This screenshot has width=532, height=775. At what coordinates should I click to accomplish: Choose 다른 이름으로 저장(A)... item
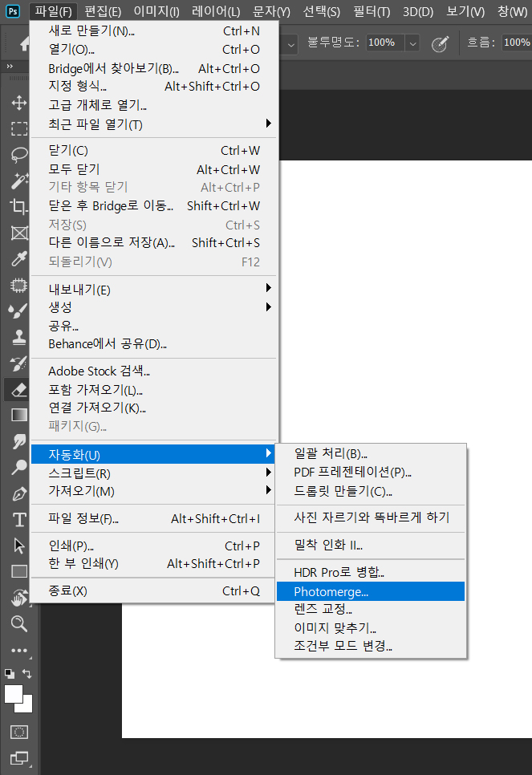[x=154, y=242]
